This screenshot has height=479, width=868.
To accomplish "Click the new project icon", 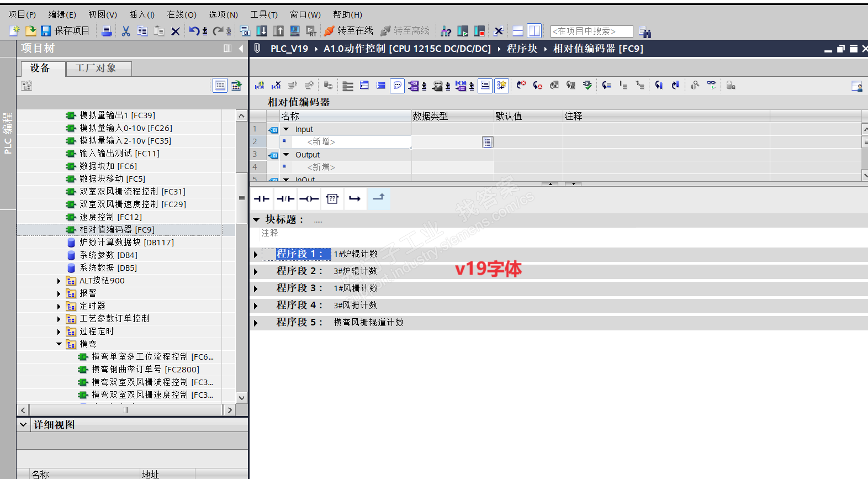I will coord(15,31).
